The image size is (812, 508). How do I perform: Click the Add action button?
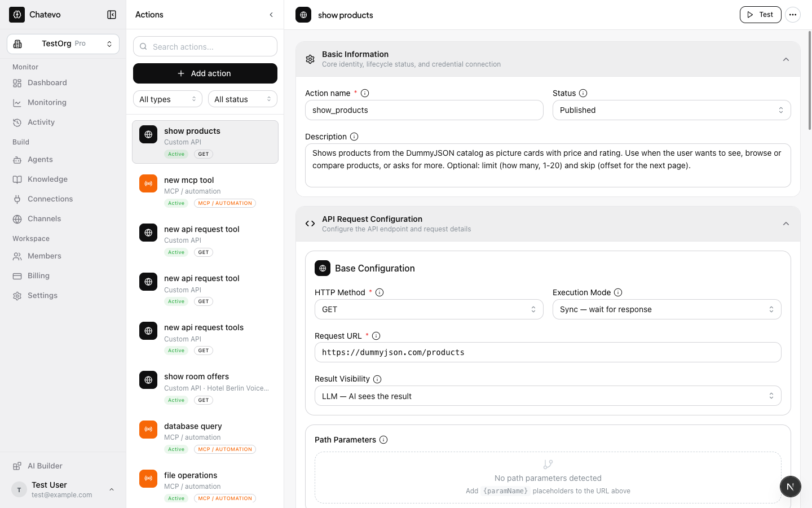(205, 73)
